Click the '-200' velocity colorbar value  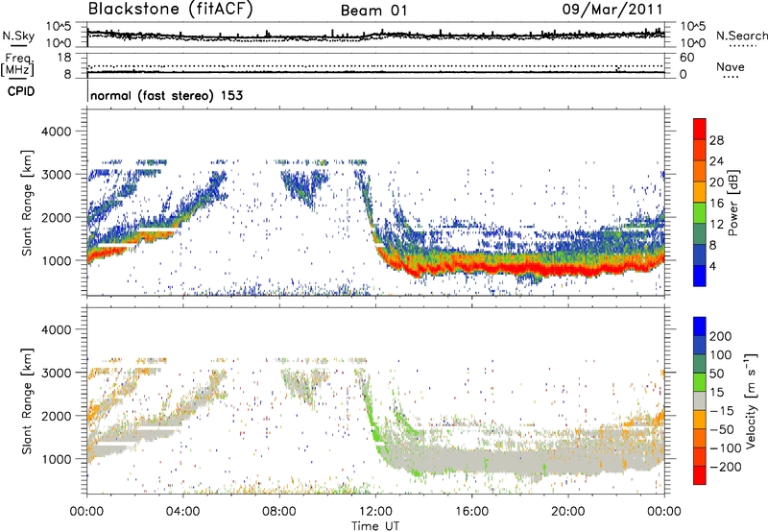(x=726, y=467)
